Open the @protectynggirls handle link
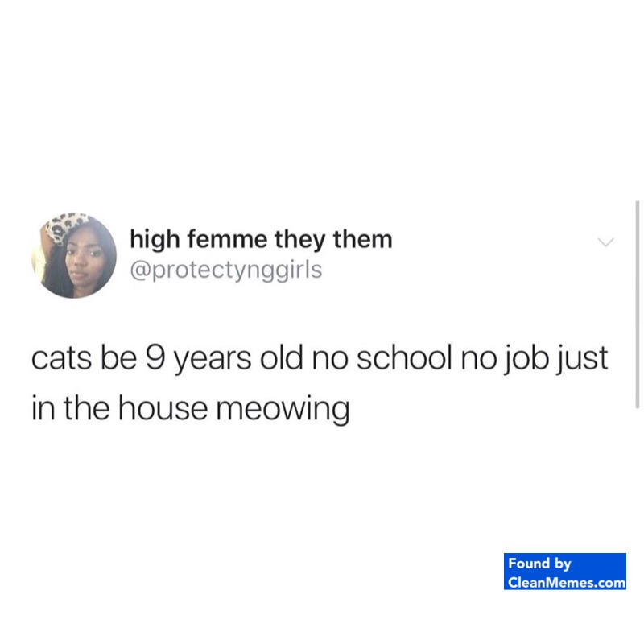Image resolution: width=644 pixels, height=644 pixels. (x=226, y=270)
